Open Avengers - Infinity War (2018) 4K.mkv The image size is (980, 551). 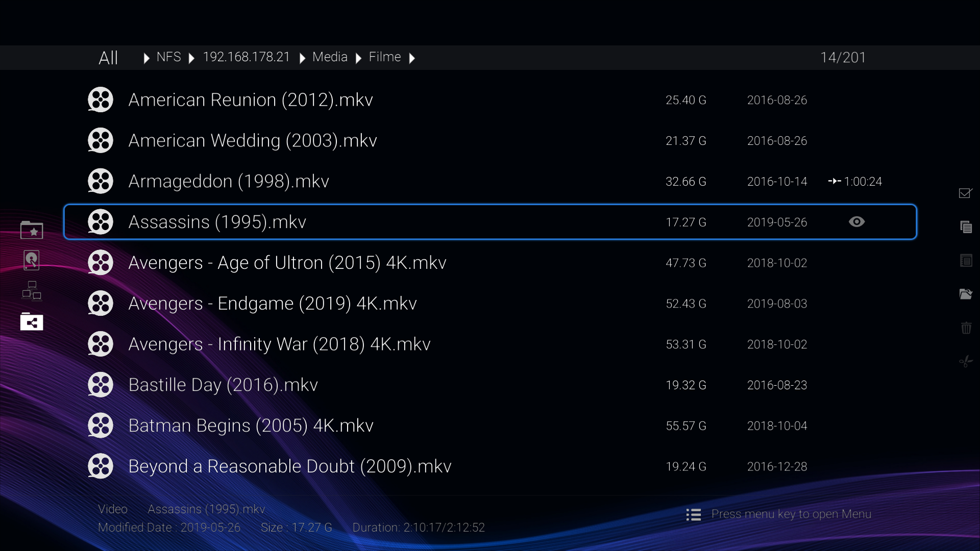point(279,344)
